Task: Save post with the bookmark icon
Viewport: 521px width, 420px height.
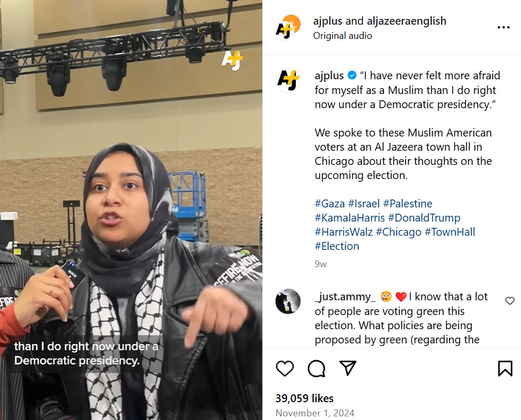Action: tap(505, 369)
